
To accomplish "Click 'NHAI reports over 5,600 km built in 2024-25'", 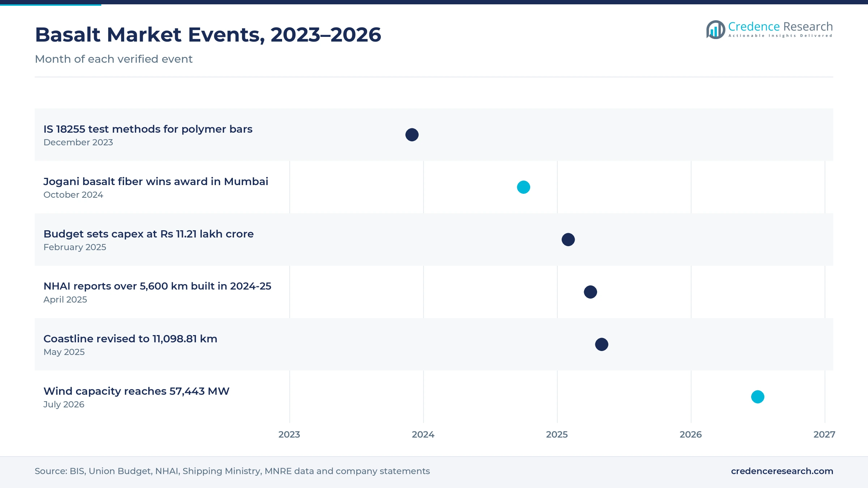I will click(157, 286).
